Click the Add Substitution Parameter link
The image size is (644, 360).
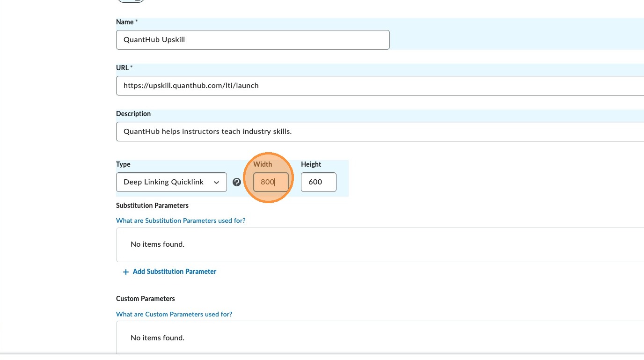[174, 272]
